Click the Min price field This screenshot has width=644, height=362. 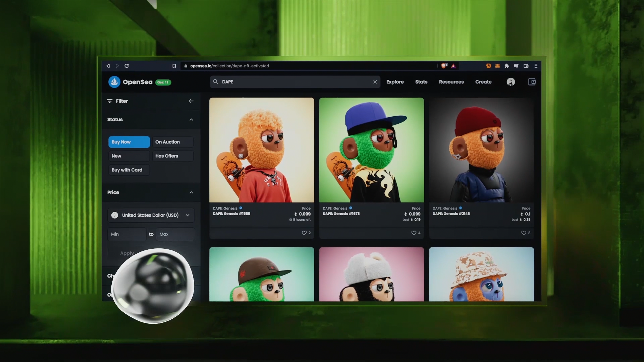pyautogui.click(x=127, y=234)
